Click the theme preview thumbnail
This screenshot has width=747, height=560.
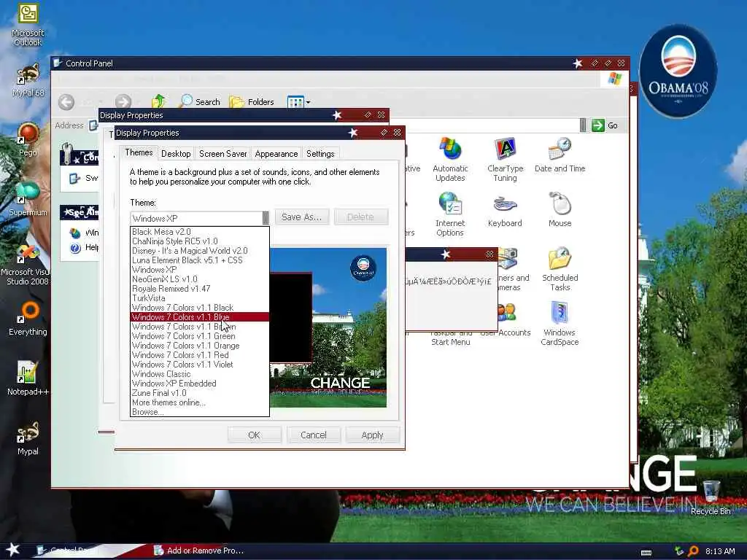tap(328, 327)
